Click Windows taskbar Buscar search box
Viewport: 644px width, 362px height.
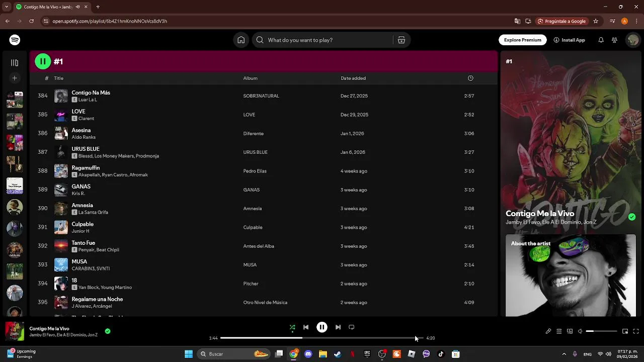[234, 354]
